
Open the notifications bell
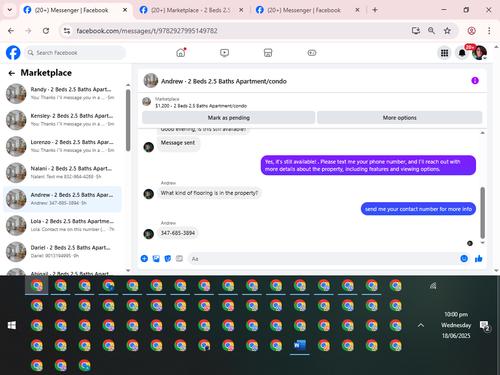tap(462, 53)
